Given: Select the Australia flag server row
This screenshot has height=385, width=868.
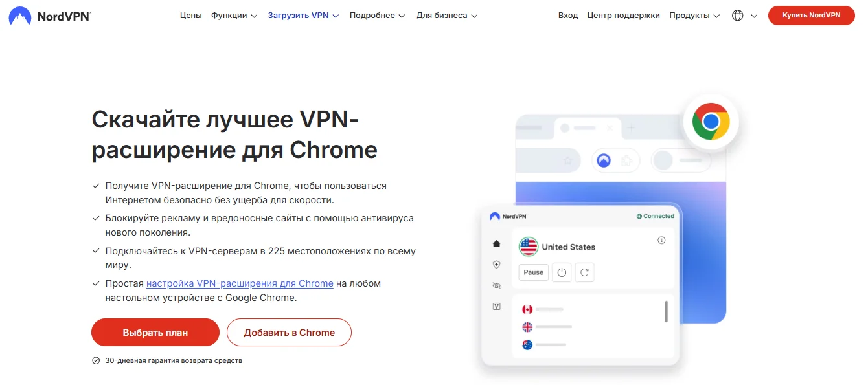Looking at the screenshot, I should (545, 344).
